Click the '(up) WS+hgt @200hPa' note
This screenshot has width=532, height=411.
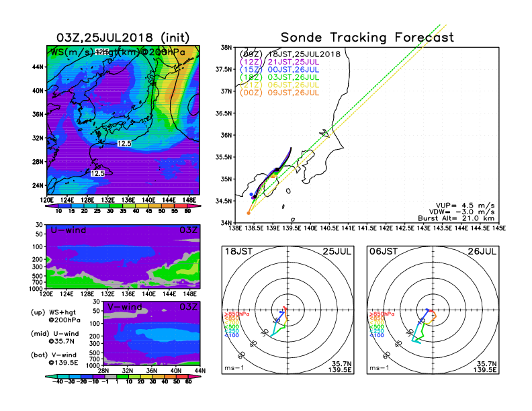tap(56, 316)
